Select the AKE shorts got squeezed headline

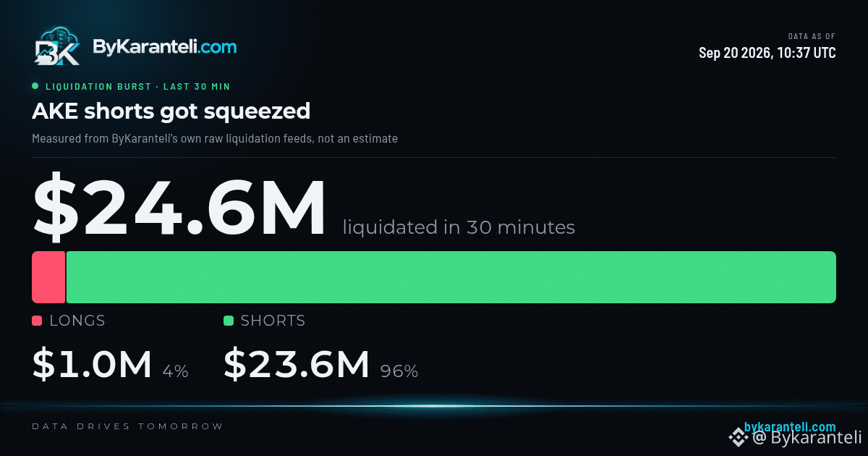click(171, 111)
